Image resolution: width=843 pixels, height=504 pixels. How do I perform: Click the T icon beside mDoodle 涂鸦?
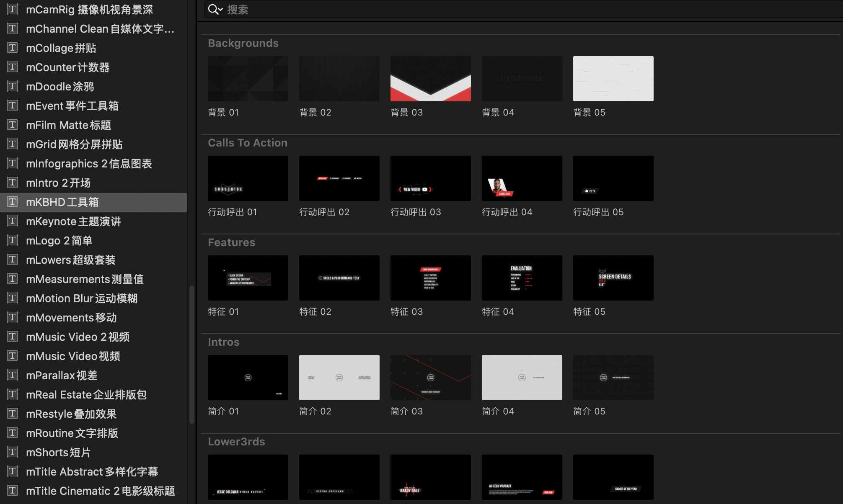[x=13, y=86]
